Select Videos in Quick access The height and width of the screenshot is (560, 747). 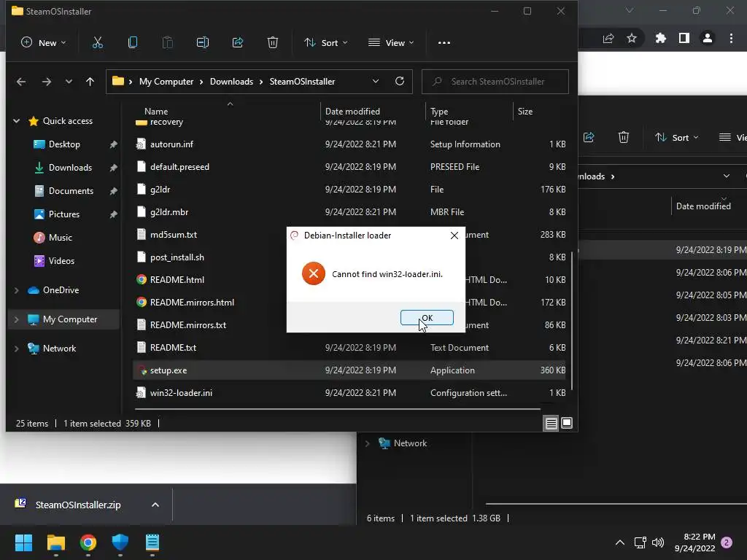coord(61,261)
